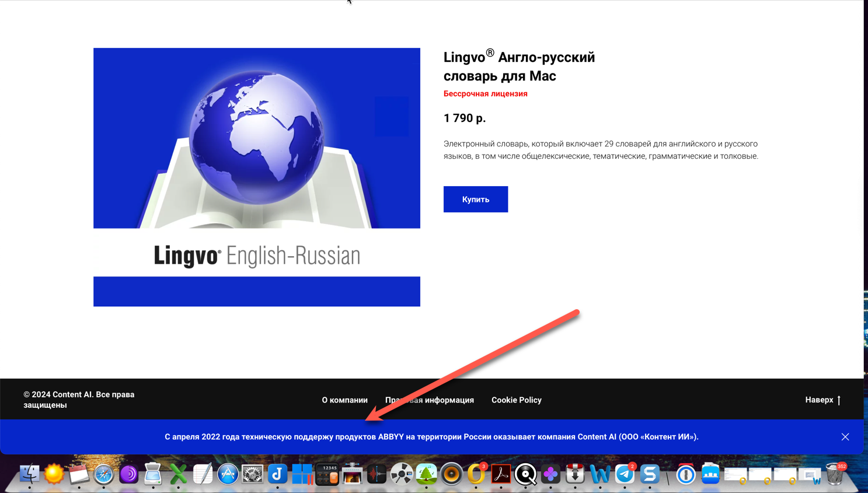Open the purple four-petal flower app
Image resolution: width=868 pixels, height=493 pixels.
(550, 474)
